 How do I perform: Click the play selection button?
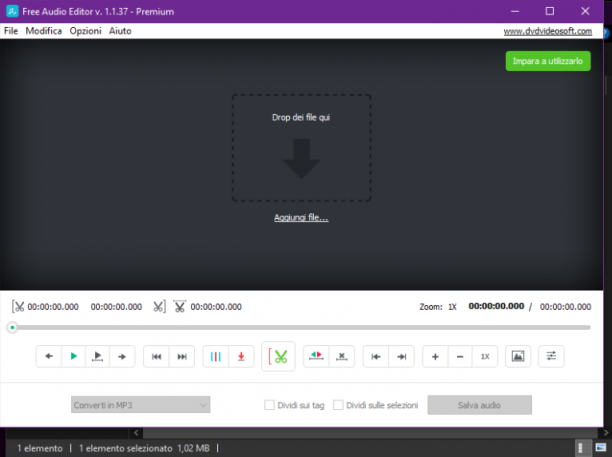(x=98, y=356)
